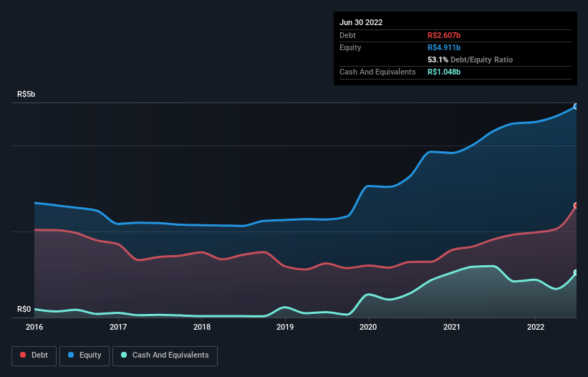Viewport: 588px width, 377px height.
Task: Click the 53.1% Debt/Equity Ratio text
Action: tap(471, 59)
